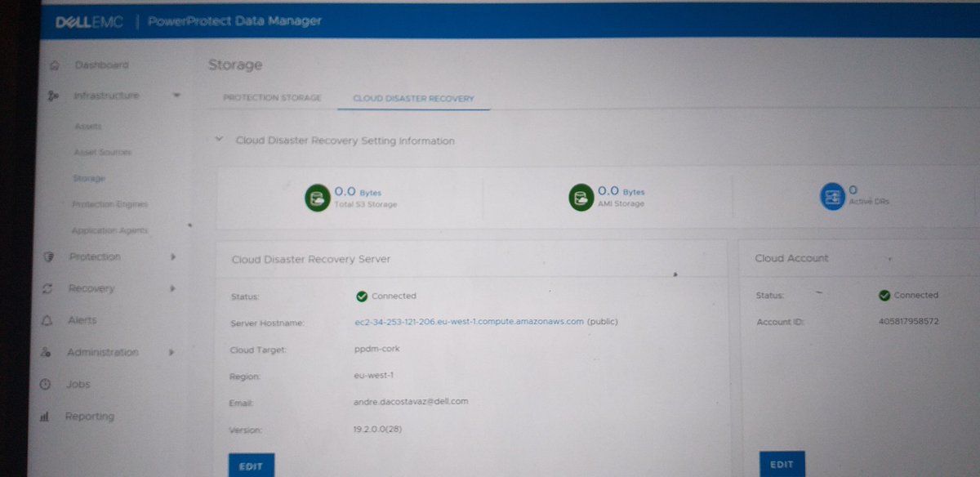Select the Cloud Disaster Recovery tab

pos(413,99)
